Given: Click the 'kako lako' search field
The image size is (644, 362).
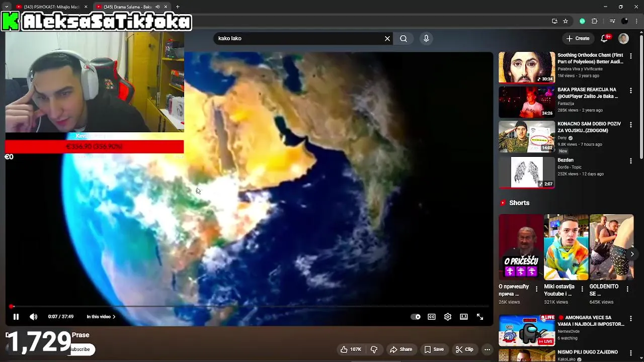Looking at the screenshot, I should pyautogui.click(x=299, y=38).
